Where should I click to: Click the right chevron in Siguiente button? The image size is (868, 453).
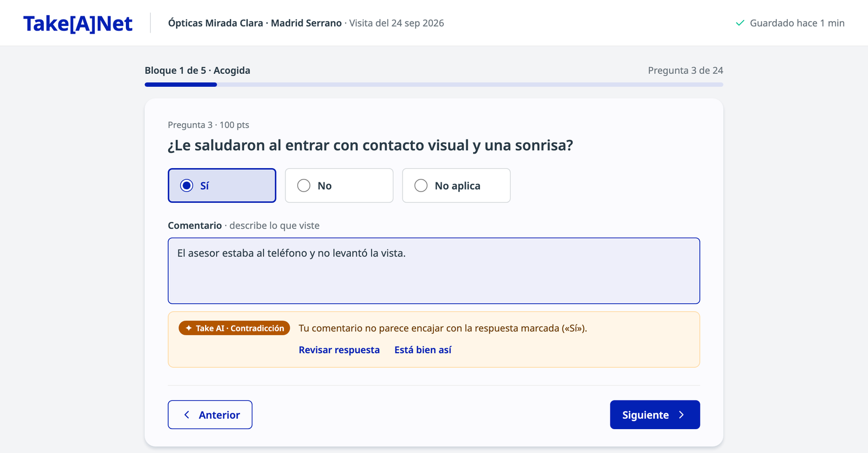click(681, 414)
